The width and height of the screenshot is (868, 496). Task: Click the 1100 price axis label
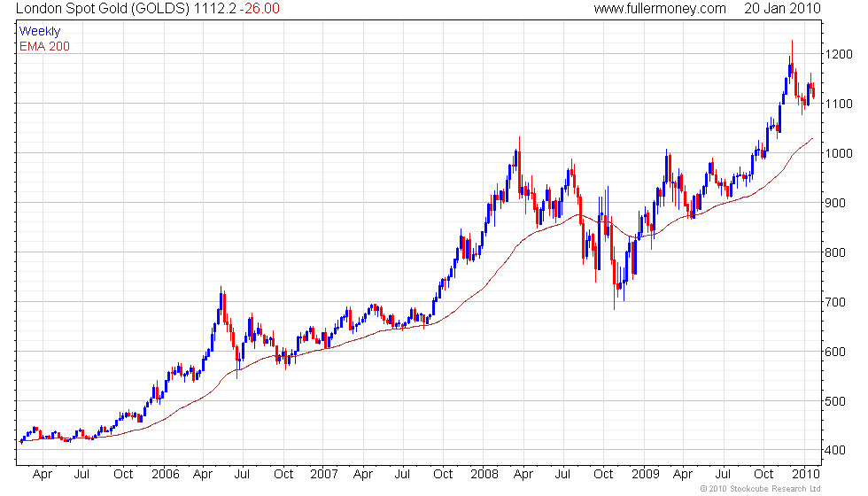[839, 104]
